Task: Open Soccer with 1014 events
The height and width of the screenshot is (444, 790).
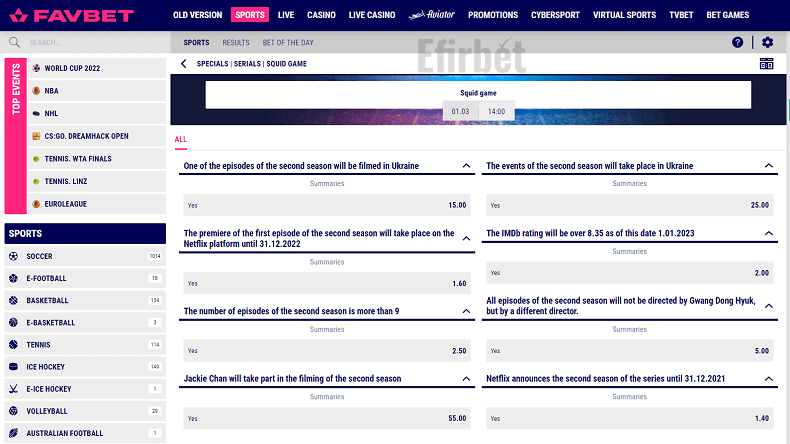Action: click(85, 256)
